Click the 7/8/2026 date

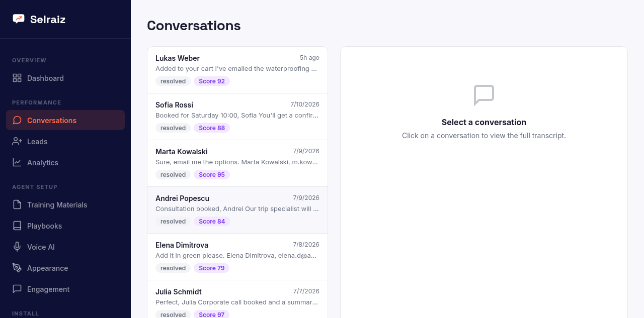coord(306,245)
